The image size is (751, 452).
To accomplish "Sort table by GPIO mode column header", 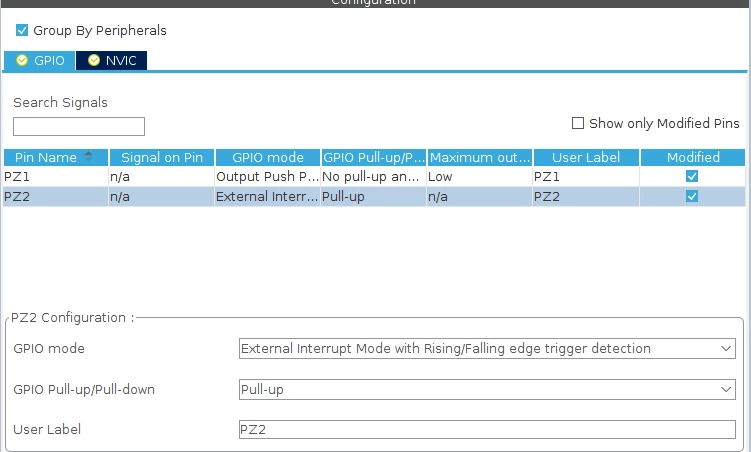I will [268, 157].
